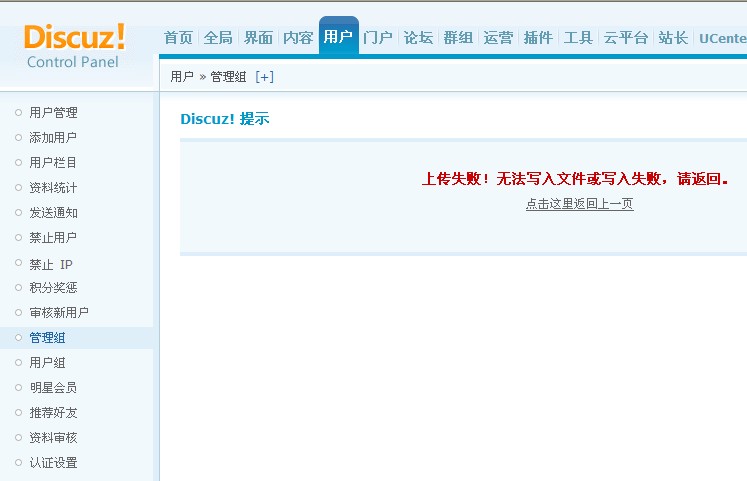Click the red 上传失败 error message text

point(575,179)
